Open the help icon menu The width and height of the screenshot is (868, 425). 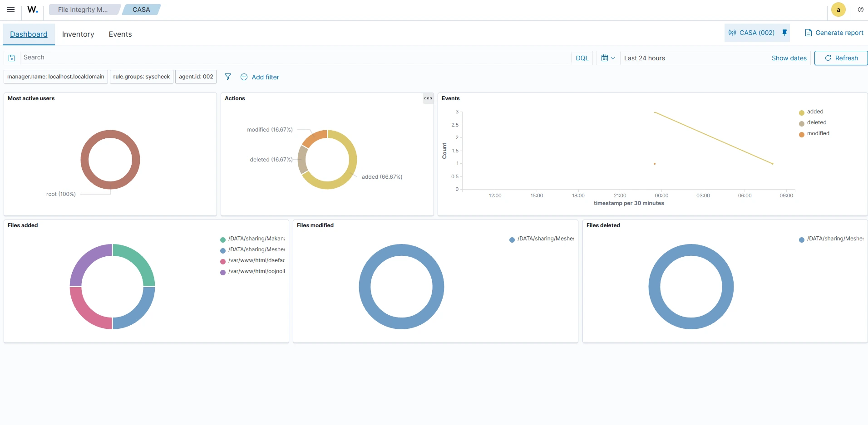point(860,10)
